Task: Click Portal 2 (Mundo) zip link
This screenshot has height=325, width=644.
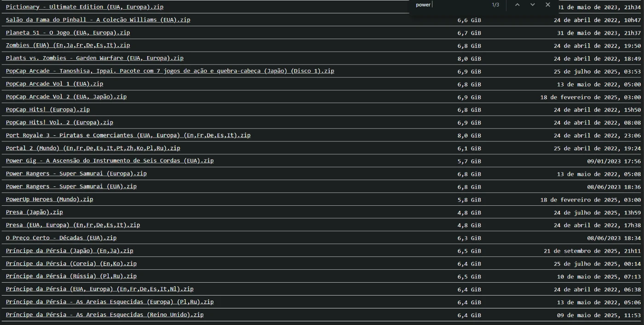Action: [x=93, y=148]
